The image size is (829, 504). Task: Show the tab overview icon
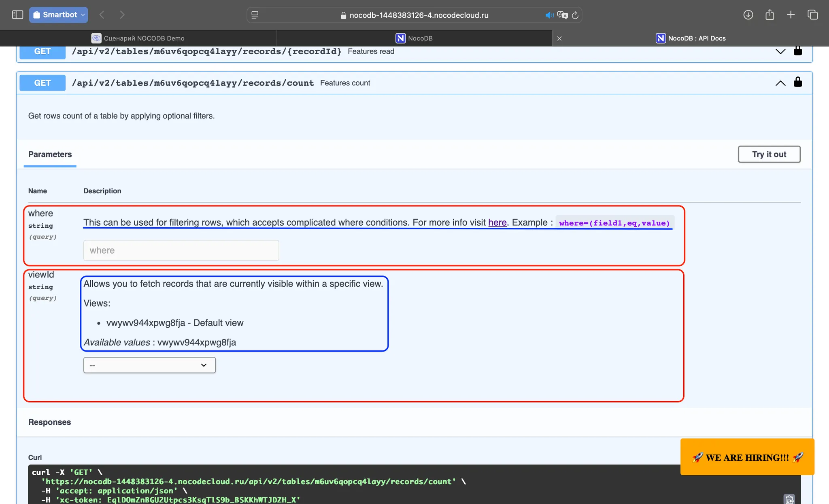click(812, 15)
